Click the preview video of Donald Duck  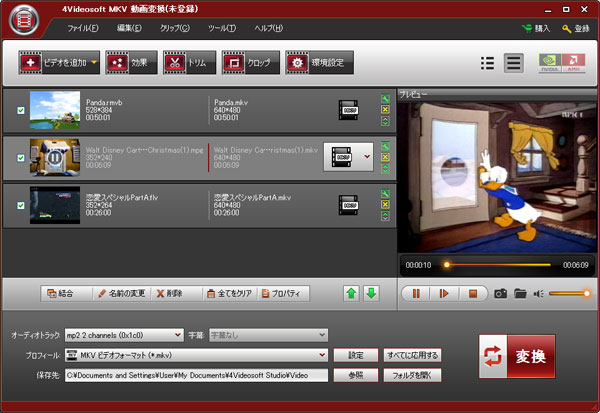coord(497,177)
